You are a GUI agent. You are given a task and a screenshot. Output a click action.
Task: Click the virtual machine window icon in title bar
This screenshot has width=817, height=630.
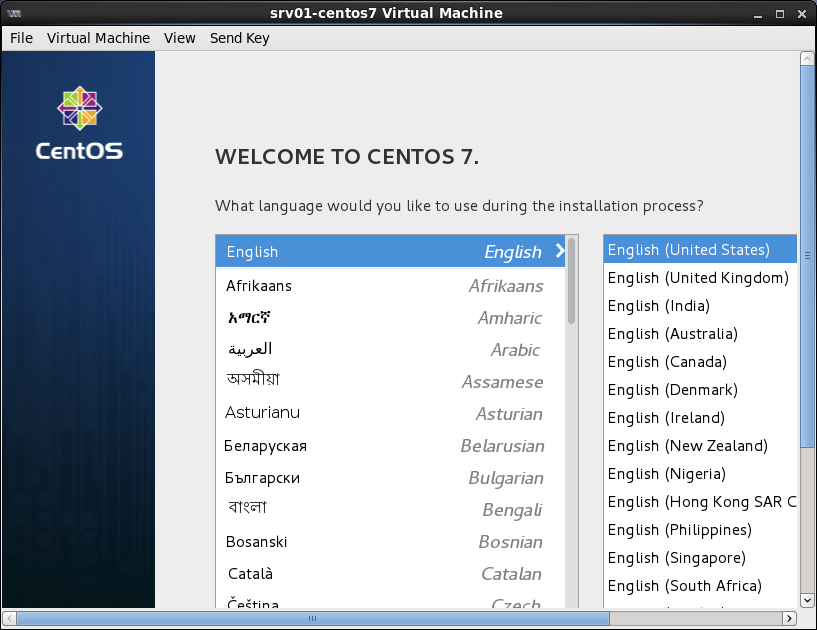tap(14, 13)
